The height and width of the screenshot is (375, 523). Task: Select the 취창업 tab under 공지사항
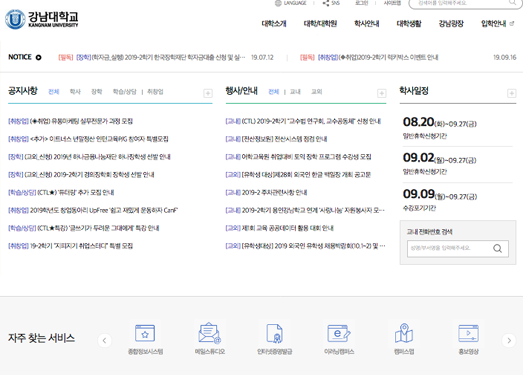pyautogui.click(x=155, y=92)
